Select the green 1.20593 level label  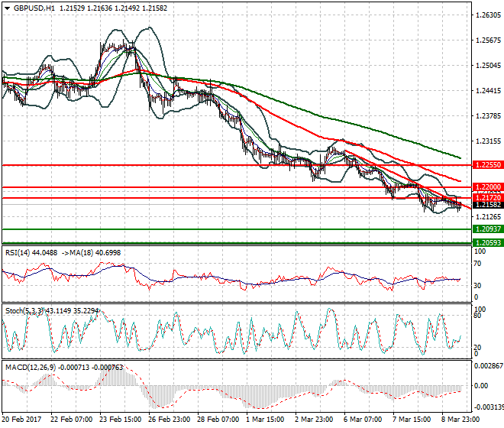488,242
